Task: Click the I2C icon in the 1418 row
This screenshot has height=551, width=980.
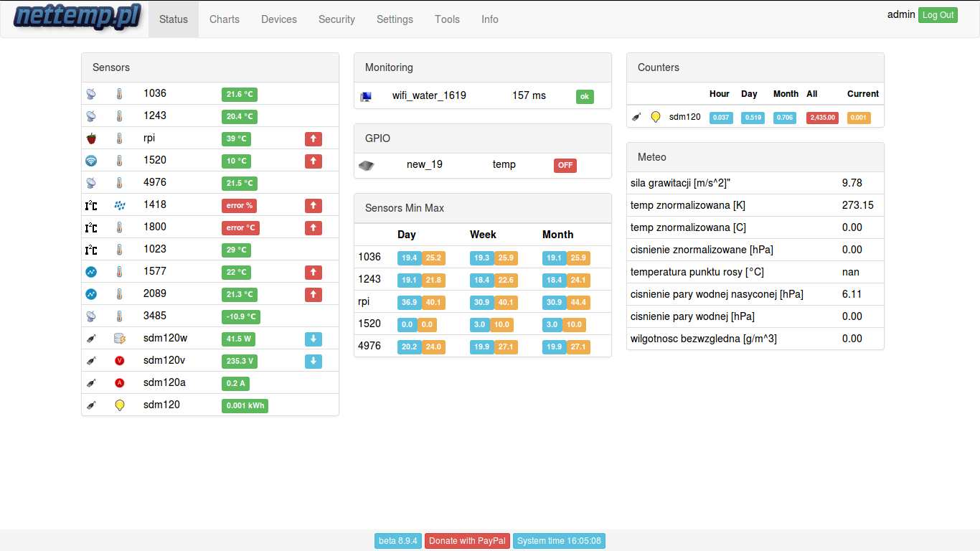Action: (91, 205)
